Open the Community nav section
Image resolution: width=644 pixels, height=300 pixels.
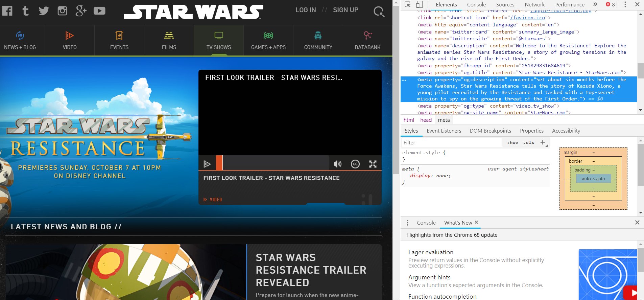click(318, 41)
